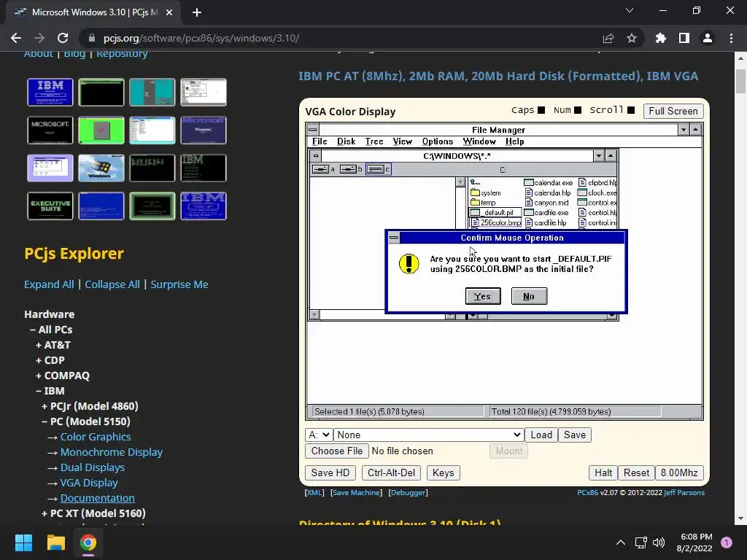Open the diskette image None dropdown
Screen dimensions: 747x560
click(x=427, y=435)
